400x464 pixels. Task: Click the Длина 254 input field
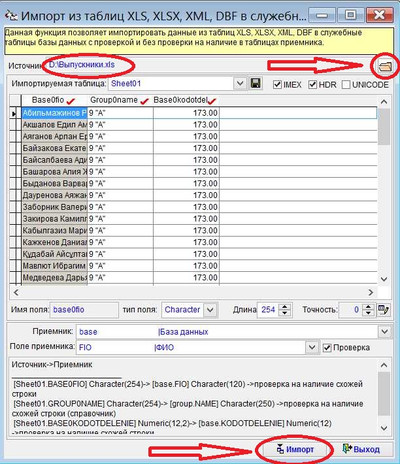coord(268,310)
